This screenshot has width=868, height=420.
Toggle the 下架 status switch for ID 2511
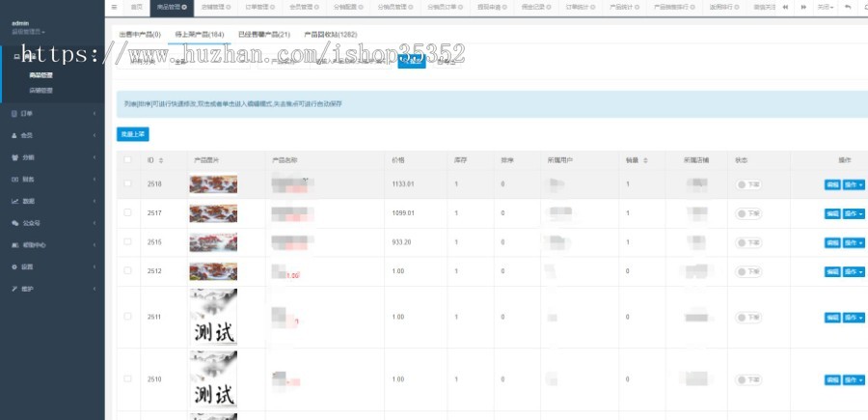[748, 318]
